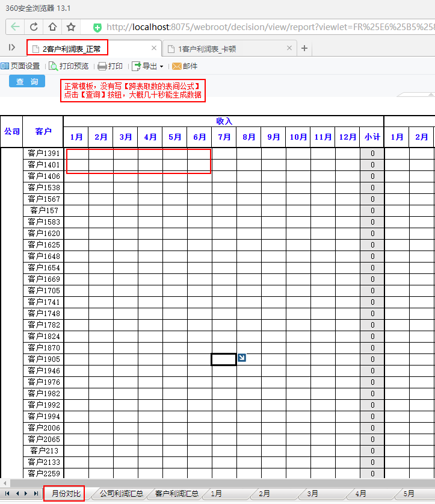The width and height of the screenshot is (435, 504).
Task: Click 小计 value in 客户2006 row
Action: pos(372,428)
